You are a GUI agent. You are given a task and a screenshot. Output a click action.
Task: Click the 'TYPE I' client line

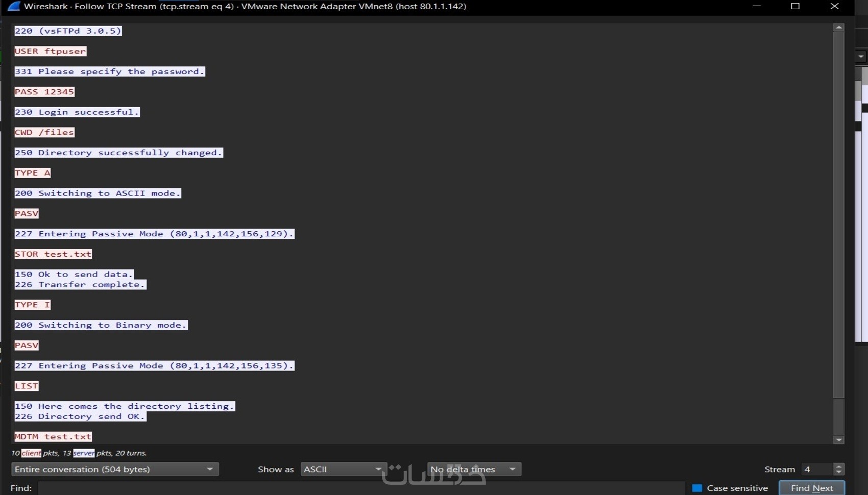coord(33,305)
